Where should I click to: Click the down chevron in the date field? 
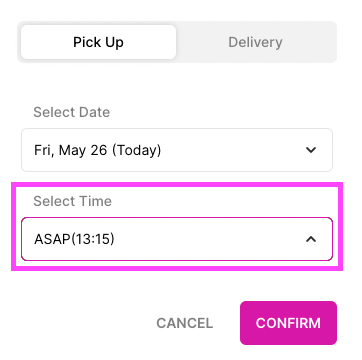pyautogui.click(x=311, y=150)
